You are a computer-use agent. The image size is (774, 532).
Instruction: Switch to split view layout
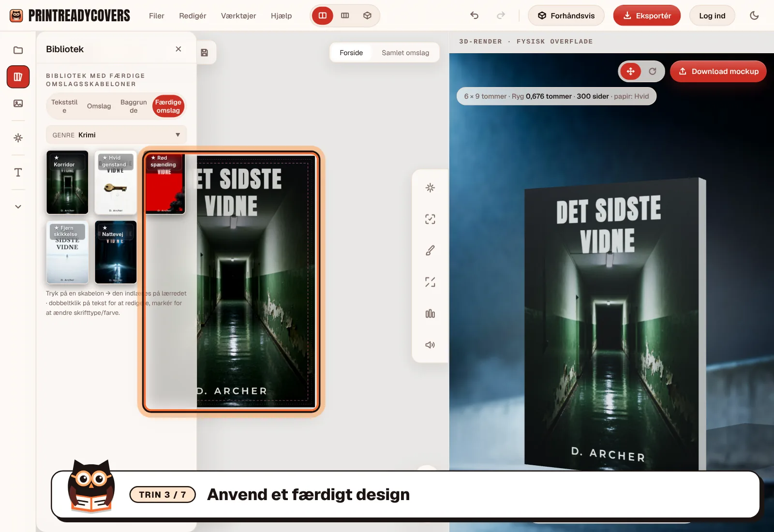[323, 15]
